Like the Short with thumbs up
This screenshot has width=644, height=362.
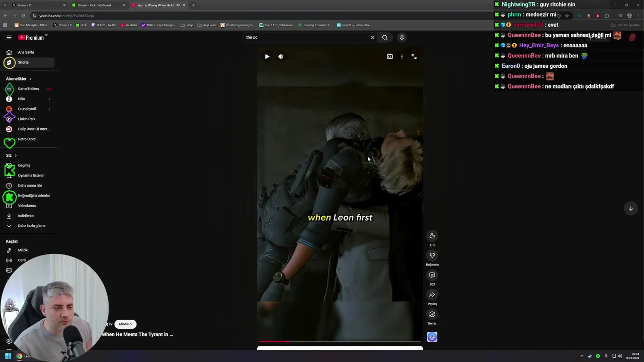(432, 236)
